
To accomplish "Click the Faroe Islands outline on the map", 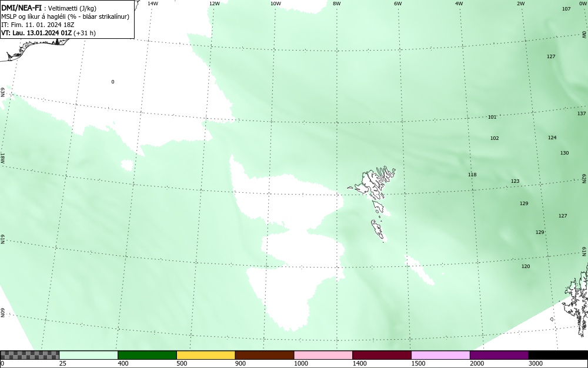I will click(372, 203).
